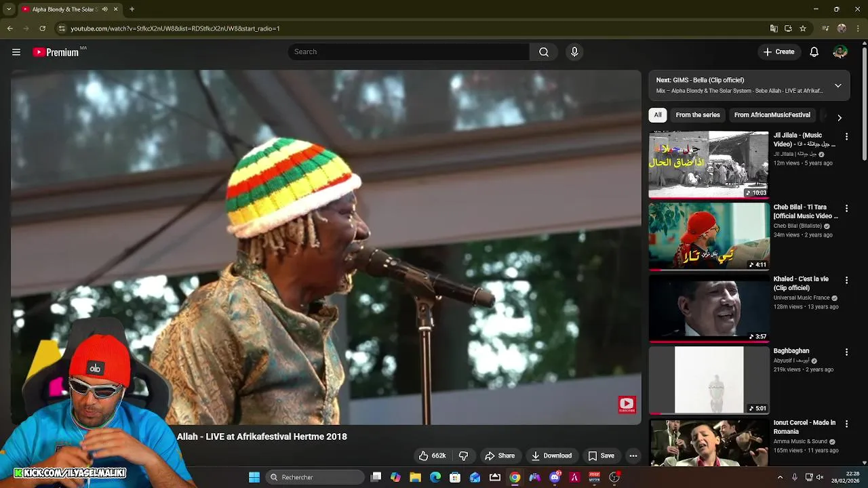Open more actions ellipsis under video
The width and height of the screenshot is (868, 488).
coord(633,456)
